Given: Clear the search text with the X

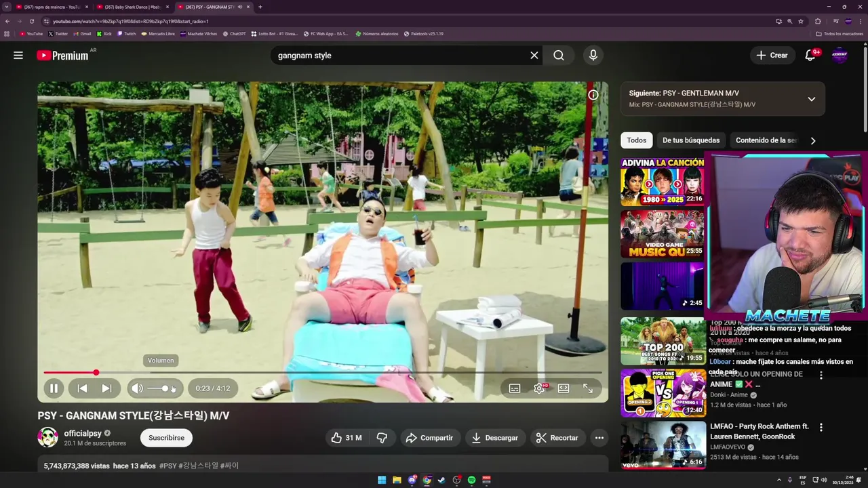Looking at the screenshot, I should click(x=534, y=56).
